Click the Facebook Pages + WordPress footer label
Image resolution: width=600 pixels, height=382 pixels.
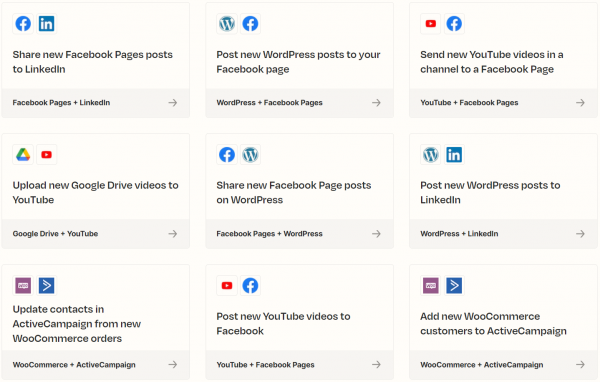[269, 233]
